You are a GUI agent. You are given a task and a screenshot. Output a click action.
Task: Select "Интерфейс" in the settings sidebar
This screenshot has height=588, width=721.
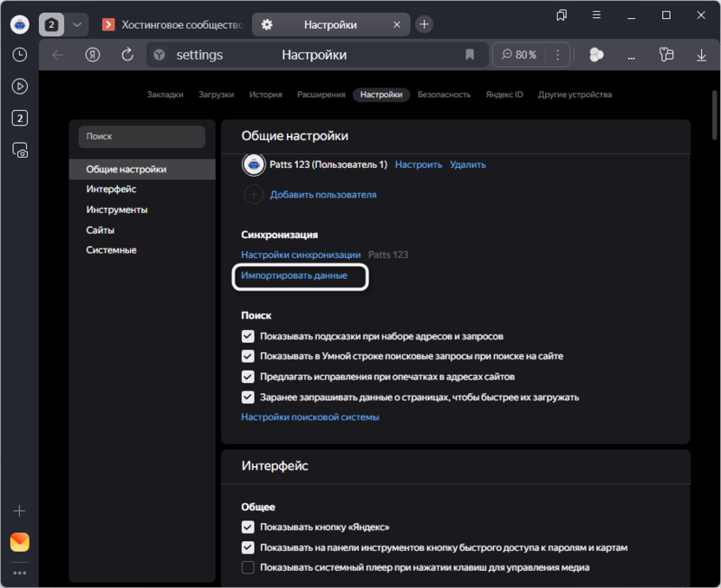pos(111,189)
